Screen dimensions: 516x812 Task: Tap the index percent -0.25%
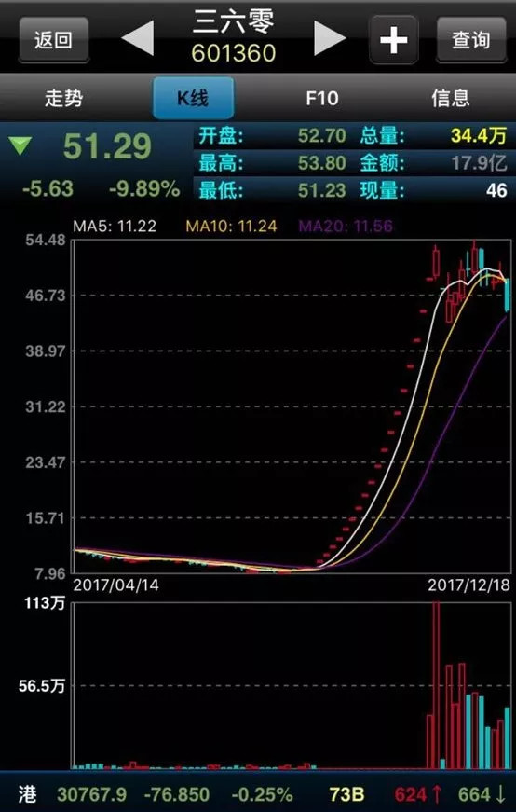(x=262, y=794)
